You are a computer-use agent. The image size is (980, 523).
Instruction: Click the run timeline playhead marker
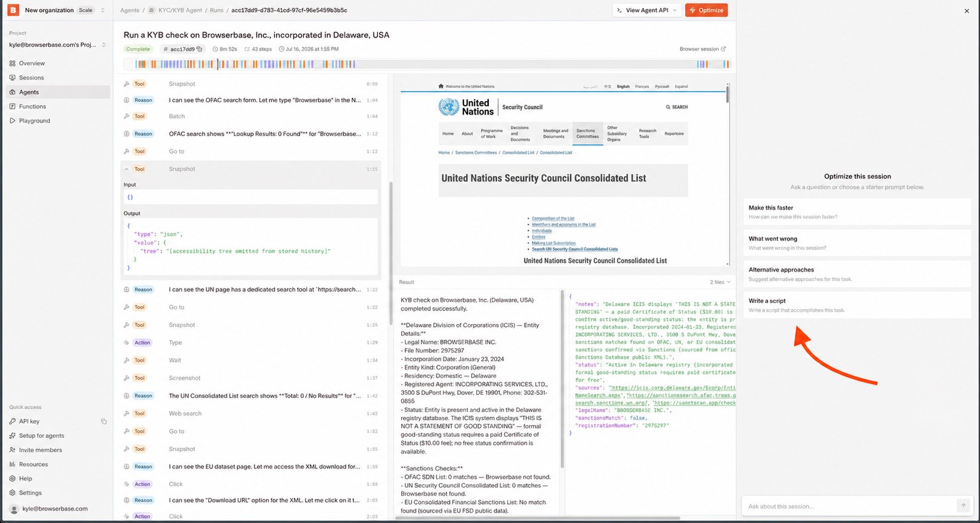[x=218, y=64]
